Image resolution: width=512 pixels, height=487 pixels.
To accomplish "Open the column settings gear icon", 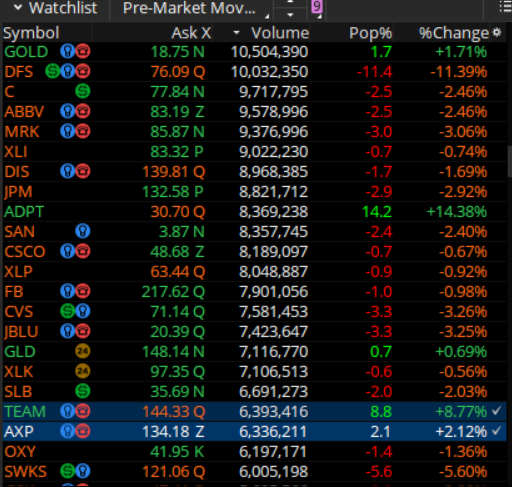I will 497,32.
